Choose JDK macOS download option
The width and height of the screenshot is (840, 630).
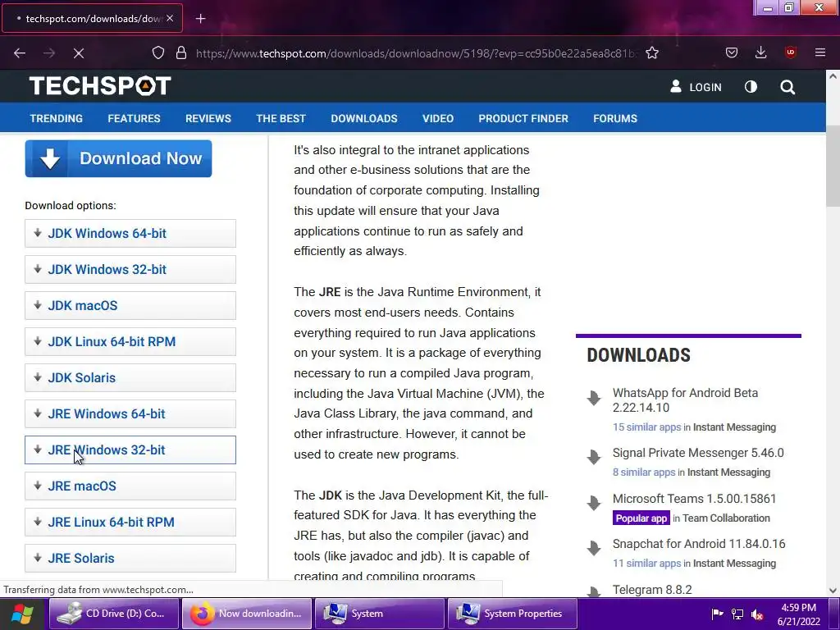130,305
